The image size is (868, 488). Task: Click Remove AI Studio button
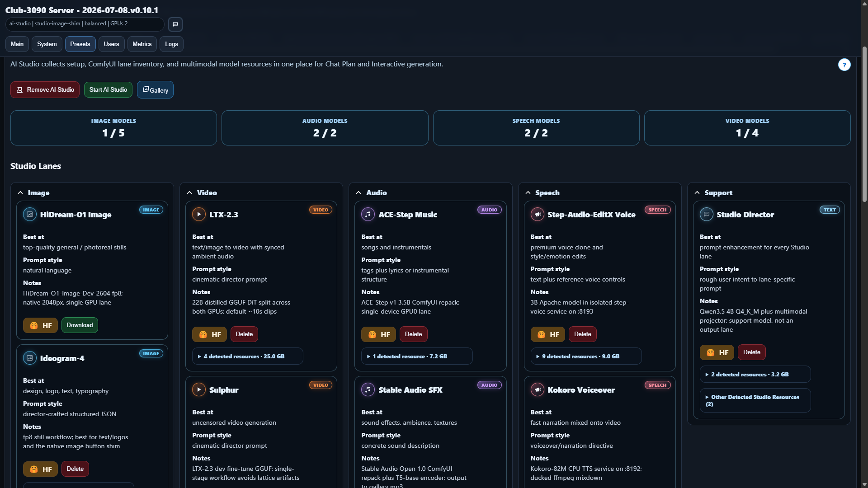(45, 90)
